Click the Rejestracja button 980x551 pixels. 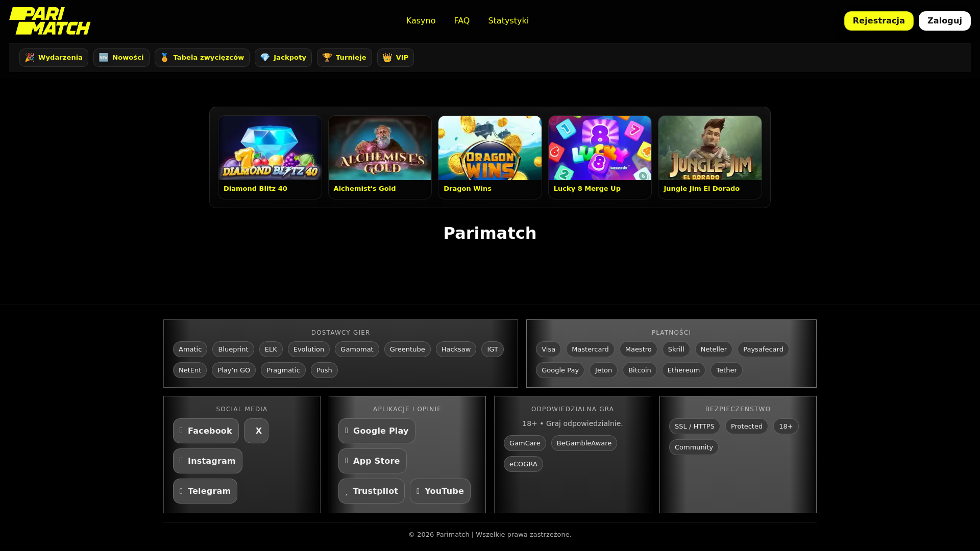click(878, 21)
